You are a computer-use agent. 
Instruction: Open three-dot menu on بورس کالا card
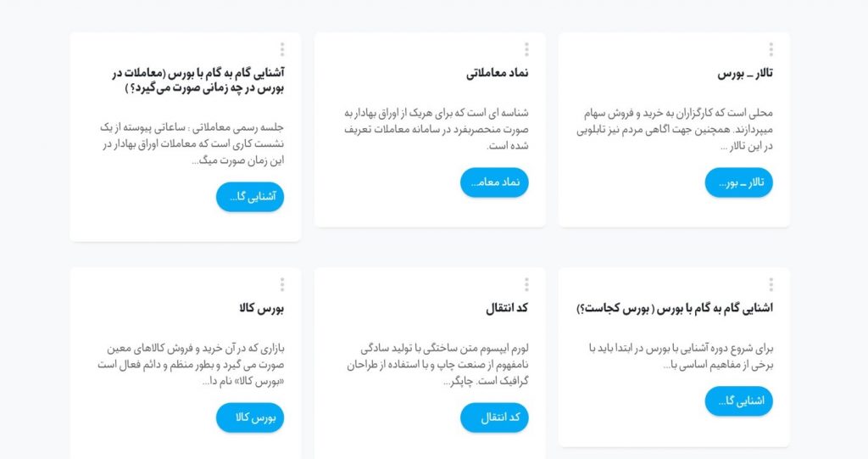point(282,285)
